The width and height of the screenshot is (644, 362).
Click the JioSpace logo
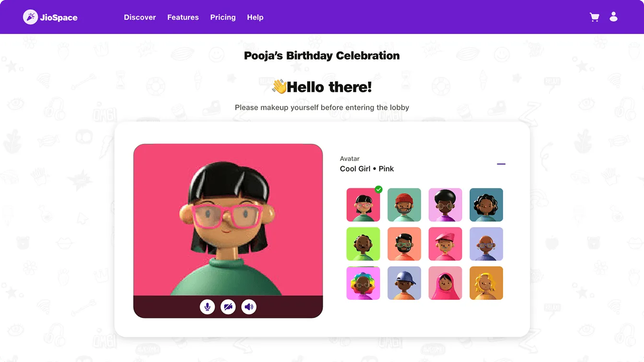click(x=50, y=17)
